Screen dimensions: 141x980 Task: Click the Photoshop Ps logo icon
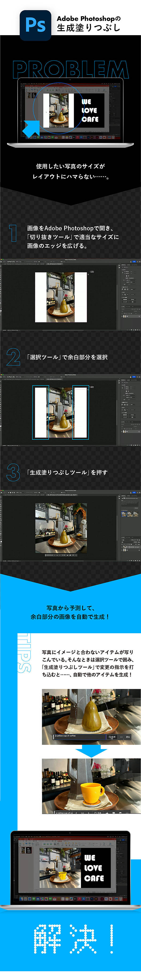tap(35, 25)
